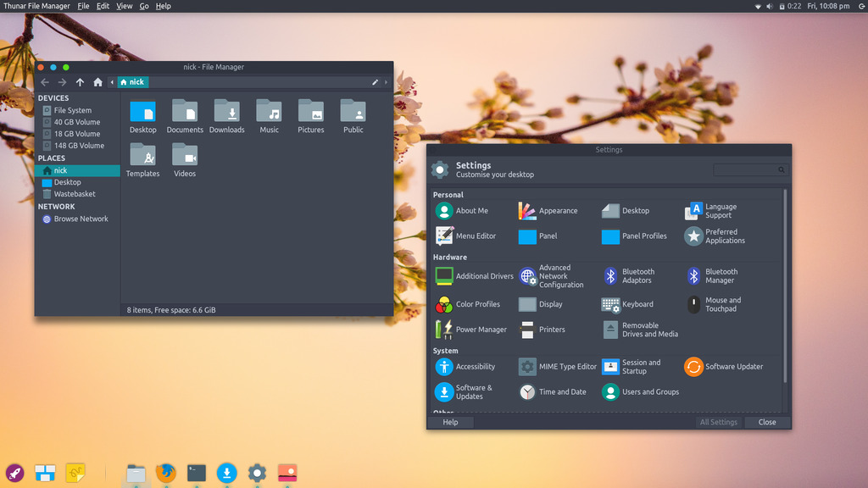The width and height of the screenshot is (868, 488).
Task: Click the All Settings button
Action: 718,421
